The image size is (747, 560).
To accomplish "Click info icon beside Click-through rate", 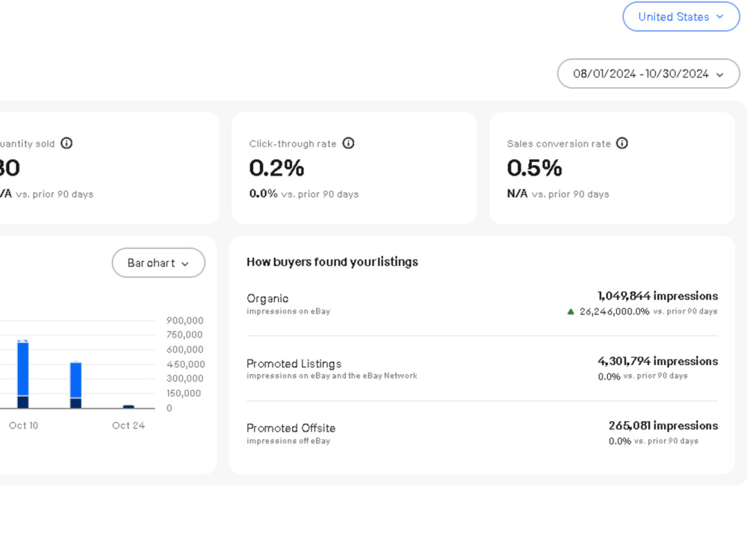I will pyautogui.click(x=349, y=143).
